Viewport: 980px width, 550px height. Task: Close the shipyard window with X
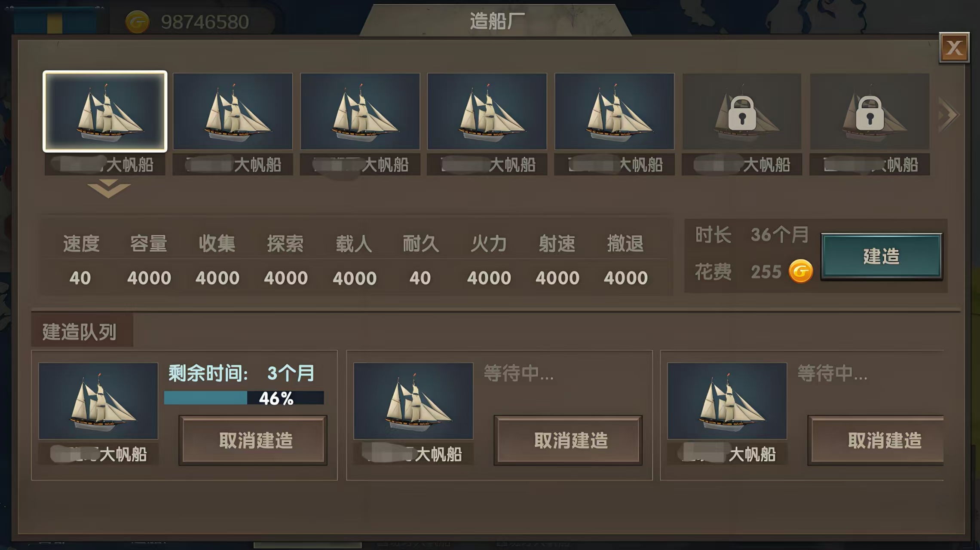click(x=954, y=48)
